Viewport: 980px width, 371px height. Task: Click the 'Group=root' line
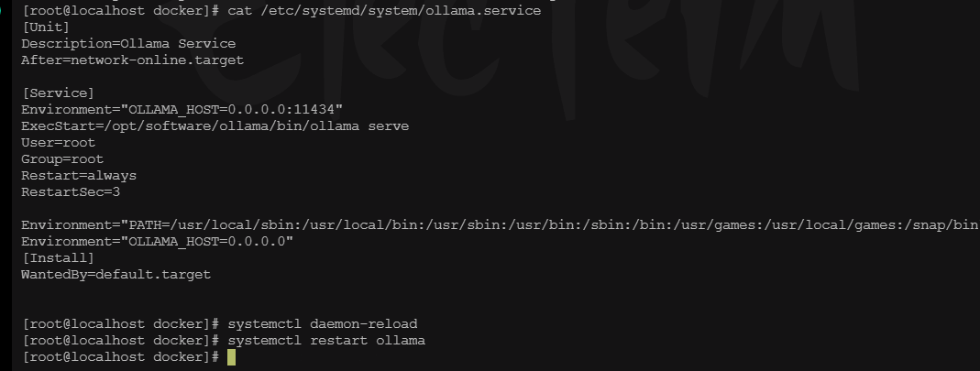pos(62,159)
